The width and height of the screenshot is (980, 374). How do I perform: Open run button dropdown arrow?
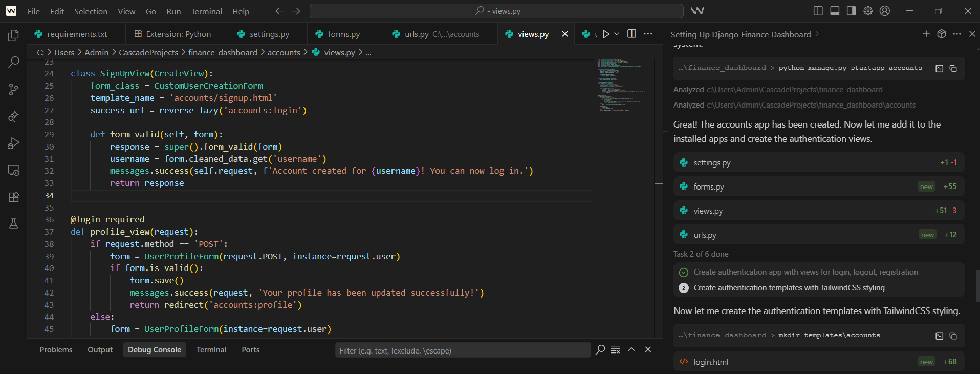coord(617,34)
